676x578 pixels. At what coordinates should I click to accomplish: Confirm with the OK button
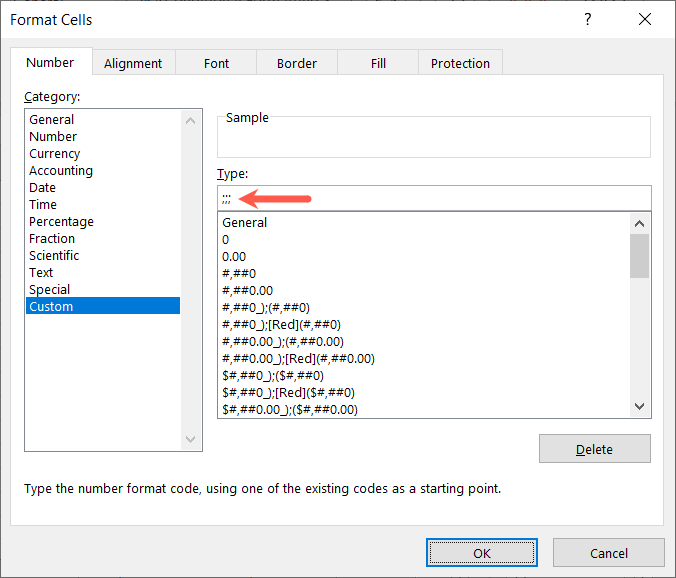click(x=482, y=553)
